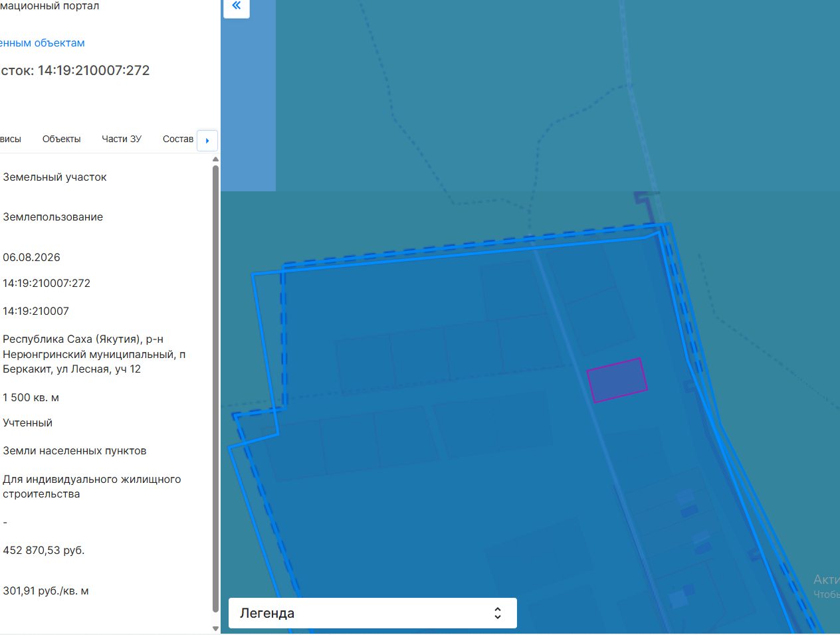Click the Для индивидуального жилищного строительства text
Screen dimensions: 840x635
click(x=92, y=486)
